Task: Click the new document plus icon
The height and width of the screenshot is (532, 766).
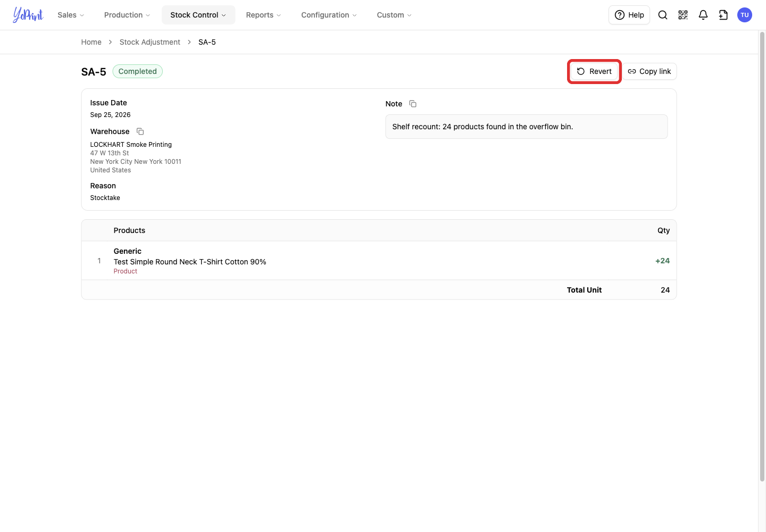Action: (723, 15)
